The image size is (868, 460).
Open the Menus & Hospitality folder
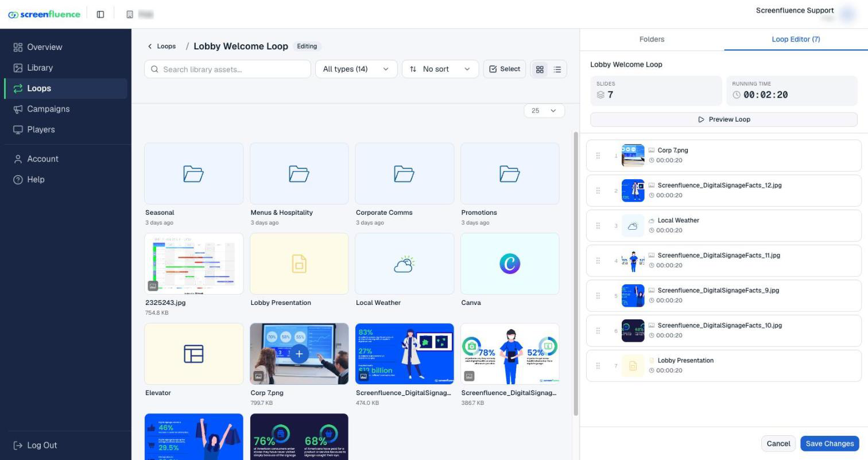tap(299, 173)
